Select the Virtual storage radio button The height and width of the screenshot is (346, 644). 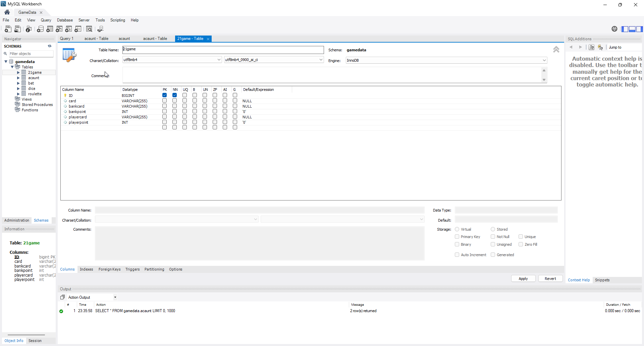pyautogui.click(x=457, y=229)
